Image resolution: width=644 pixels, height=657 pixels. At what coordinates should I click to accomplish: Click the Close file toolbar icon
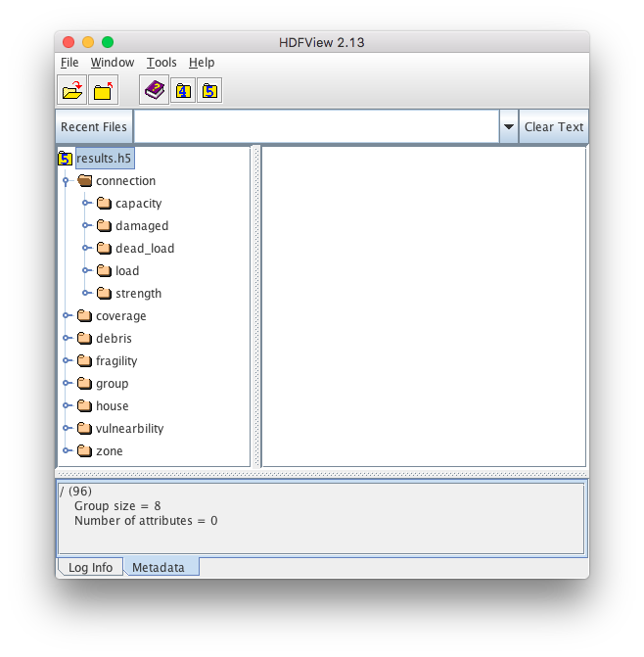point(103,90)
